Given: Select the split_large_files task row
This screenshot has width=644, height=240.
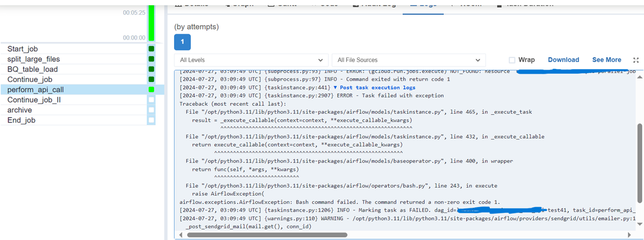Looking at the screenshot, I should [x=82, y=59].
